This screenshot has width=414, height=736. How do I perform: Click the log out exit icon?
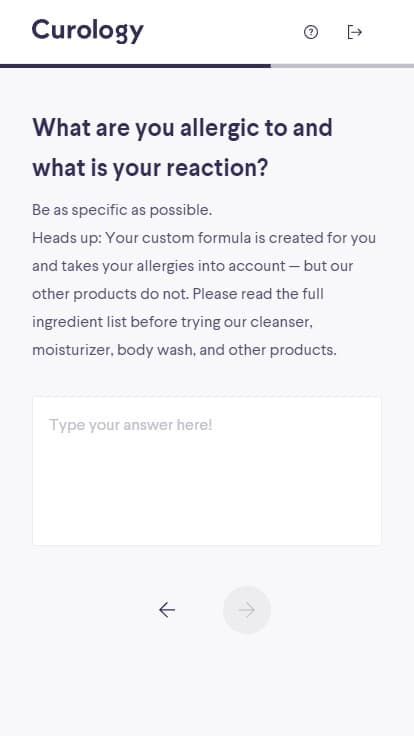coord(354,32)
